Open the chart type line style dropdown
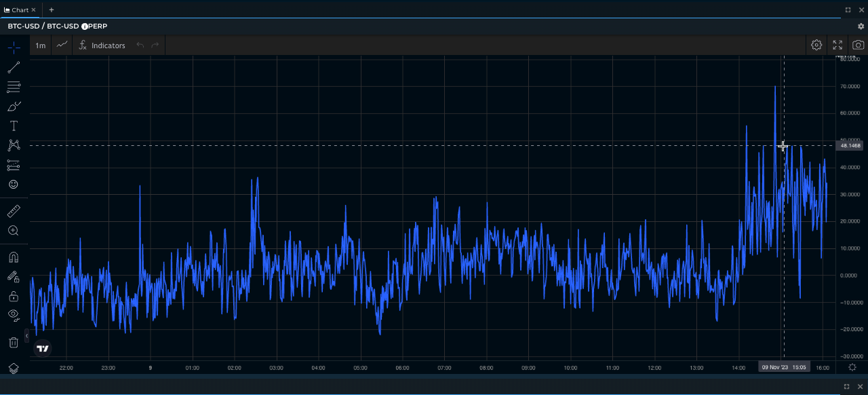The width and height of the screenshot is (868, 395). [x=62, y=45]
